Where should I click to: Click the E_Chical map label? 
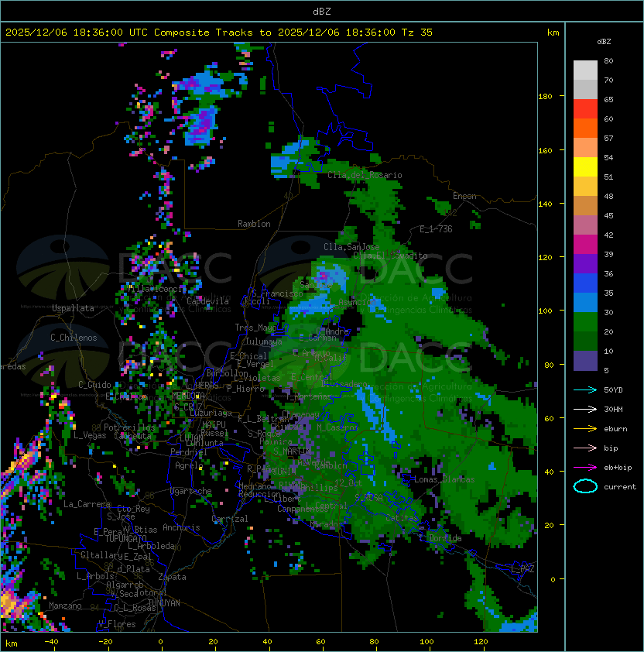(248, 356)
